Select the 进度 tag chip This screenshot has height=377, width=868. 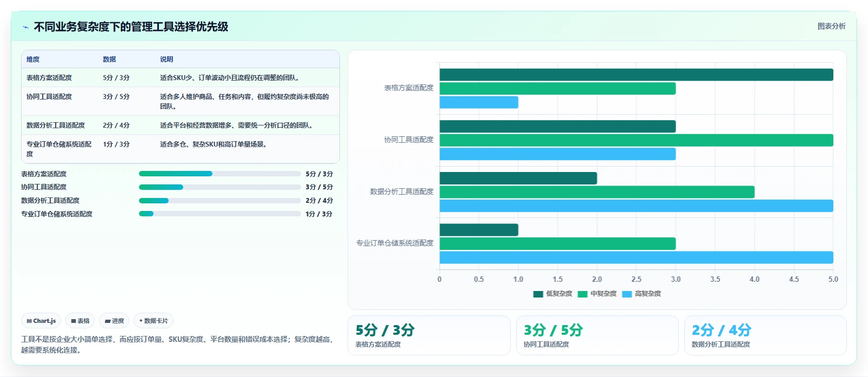pyautogui.click(x=114, y=321)
